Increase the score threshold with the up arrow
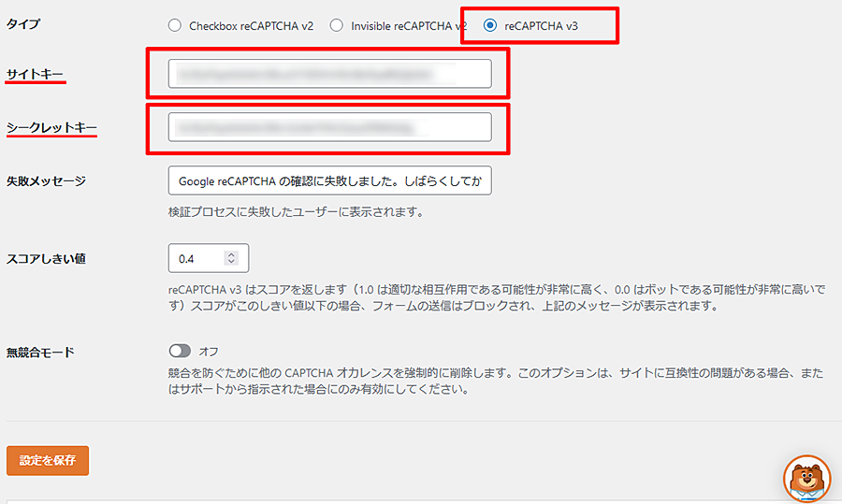This screenshot has height=504, width=842. coord(231,254)
